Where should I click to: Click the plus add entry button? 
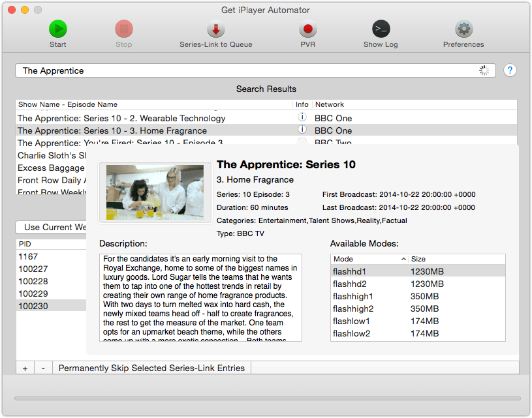(25, 368)
